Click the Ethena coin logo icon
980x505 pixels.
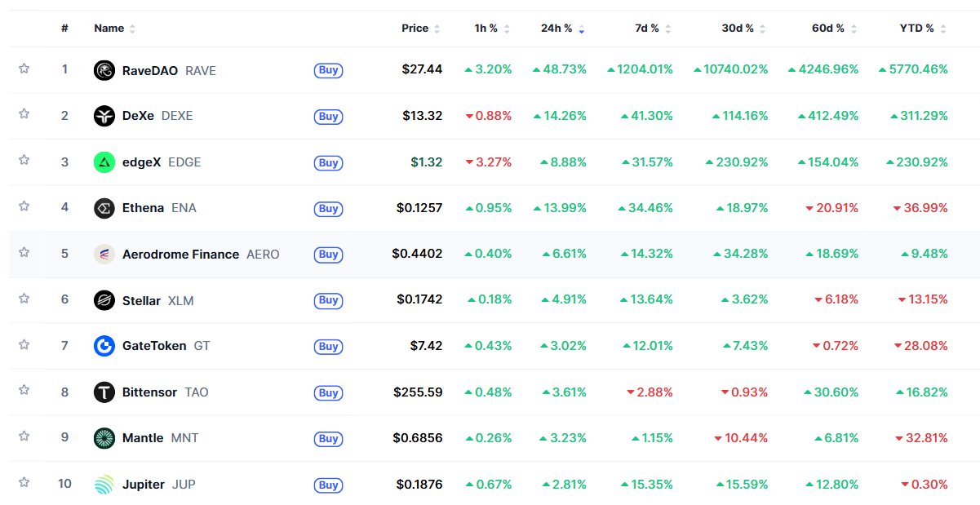104,208
